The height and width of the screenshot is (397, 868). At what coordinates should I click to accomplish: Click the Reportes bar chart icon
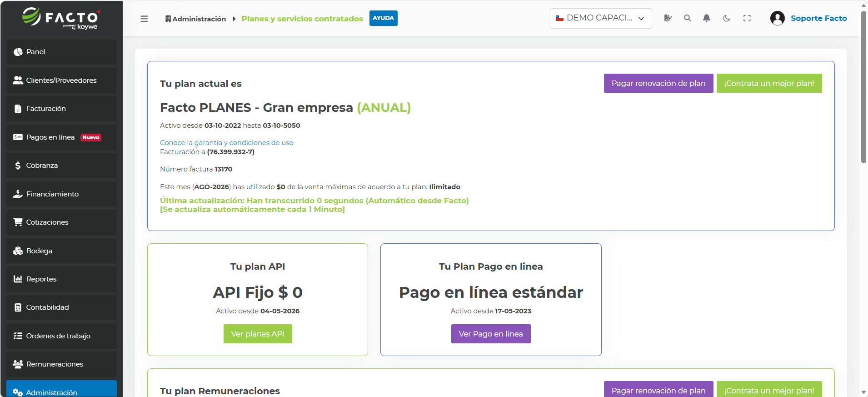pos(18,279)
